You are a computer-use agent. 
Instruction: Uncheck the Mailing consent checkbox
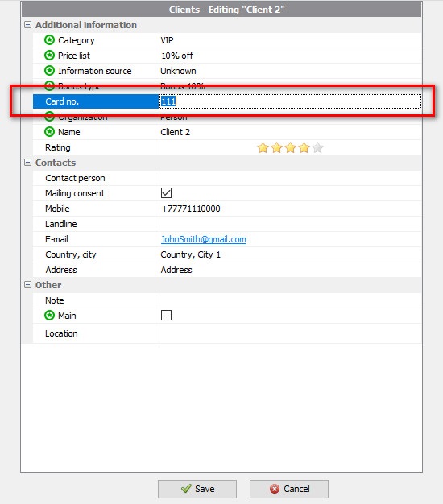166,193
